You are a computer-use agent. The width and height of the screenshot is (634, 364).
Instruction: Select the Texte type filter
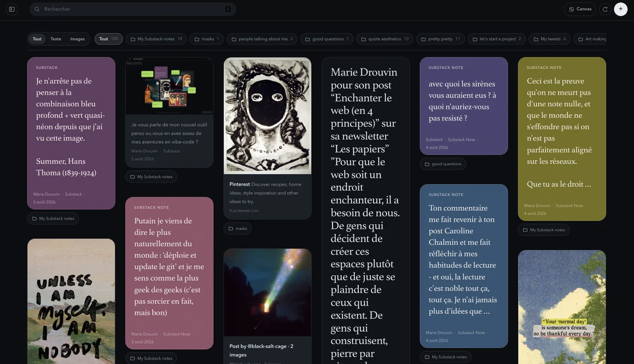coord(55,39)
